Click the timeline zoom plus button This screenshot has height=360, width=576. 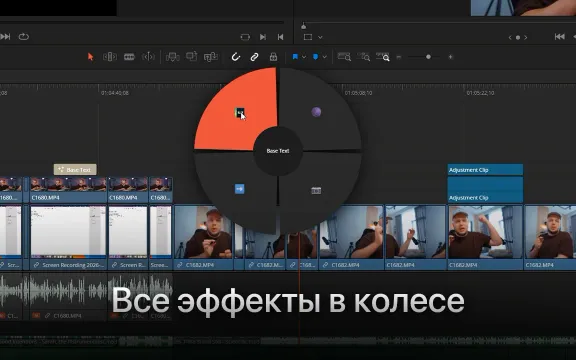click(450, 57)
